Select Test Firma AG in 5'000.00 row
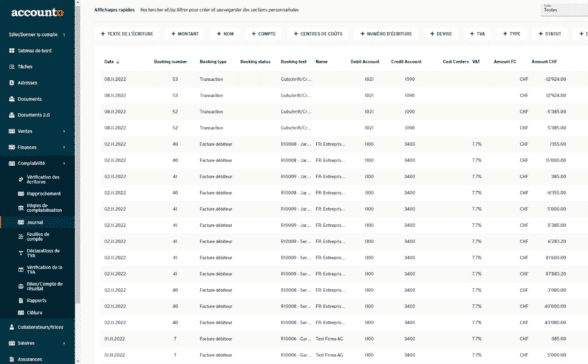 (329, 355)
